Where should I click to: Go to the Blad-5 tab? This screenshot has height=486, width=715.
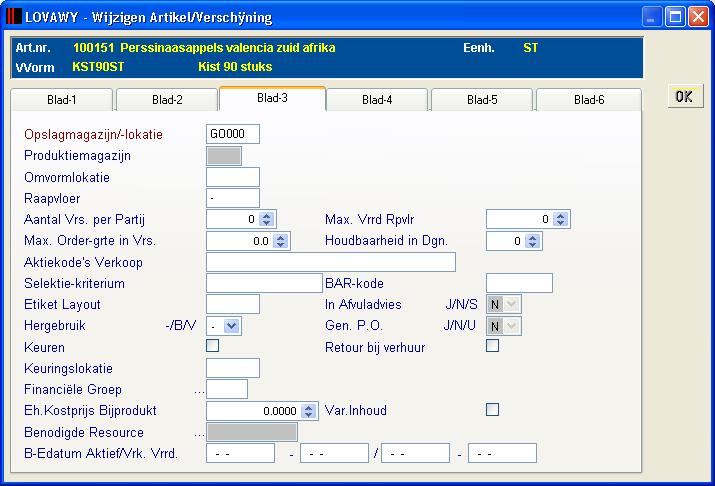[x=482, y=100]
